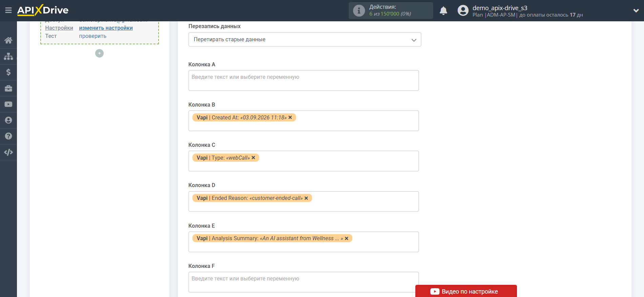Open the help question mark icon
This screenshot has width=644, height=297.
(x=8, y=136)
